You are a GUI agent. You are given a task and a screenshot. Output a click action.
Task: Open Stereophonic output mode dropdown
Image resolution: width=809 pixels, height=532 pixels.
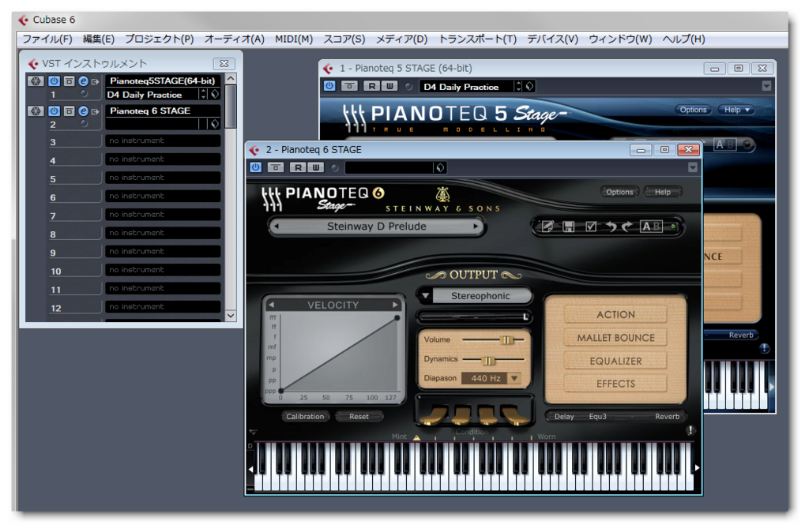tap(475, 296)
